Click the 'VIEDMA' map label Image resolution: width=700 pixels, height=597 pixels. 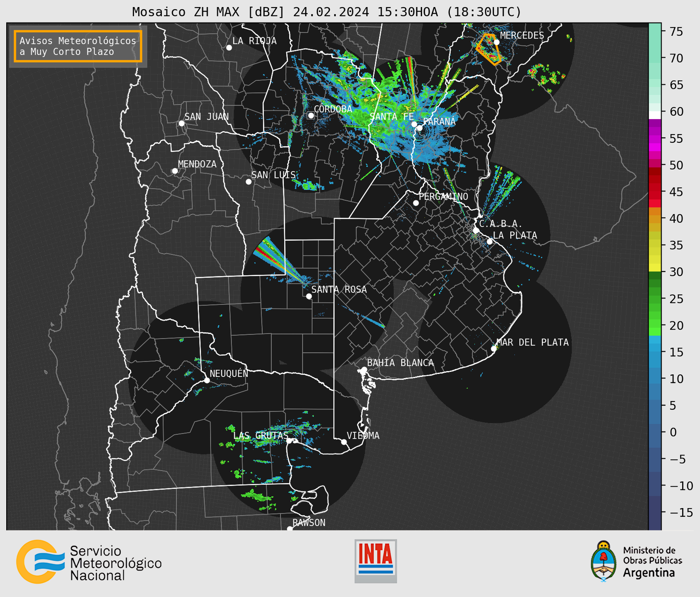click(x=363, y=436)
